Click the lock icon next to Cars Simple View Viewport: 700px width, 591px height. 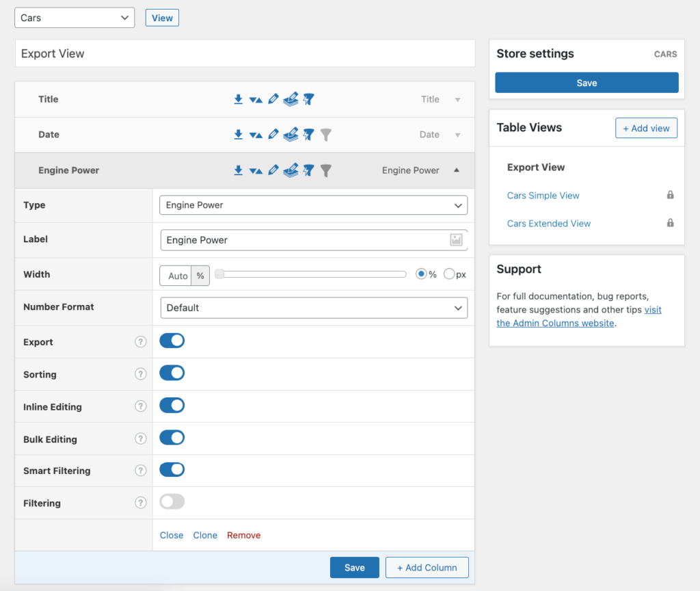[670, 195]
